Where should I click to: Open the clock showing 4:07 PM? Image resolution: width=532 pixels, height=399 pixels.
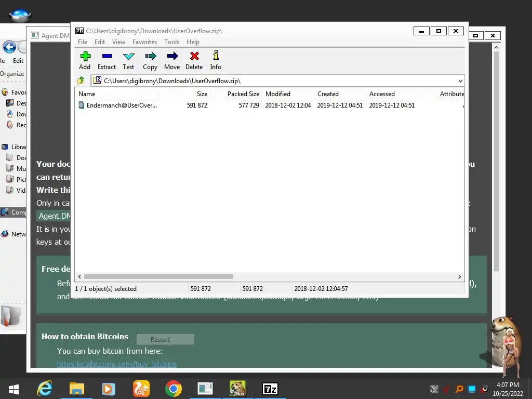[x=508, y=389]
